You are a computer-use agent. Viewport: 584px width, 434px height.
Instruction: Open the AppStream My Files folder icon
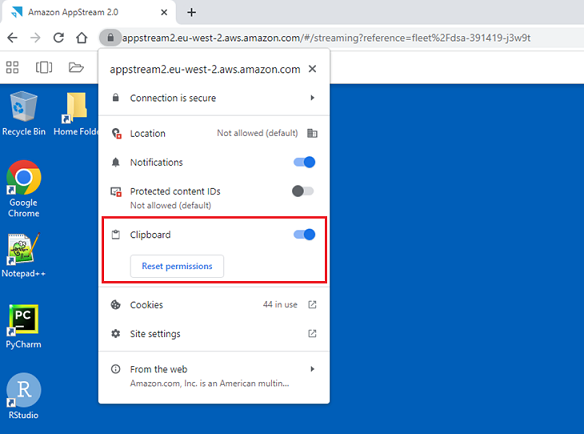76,67
